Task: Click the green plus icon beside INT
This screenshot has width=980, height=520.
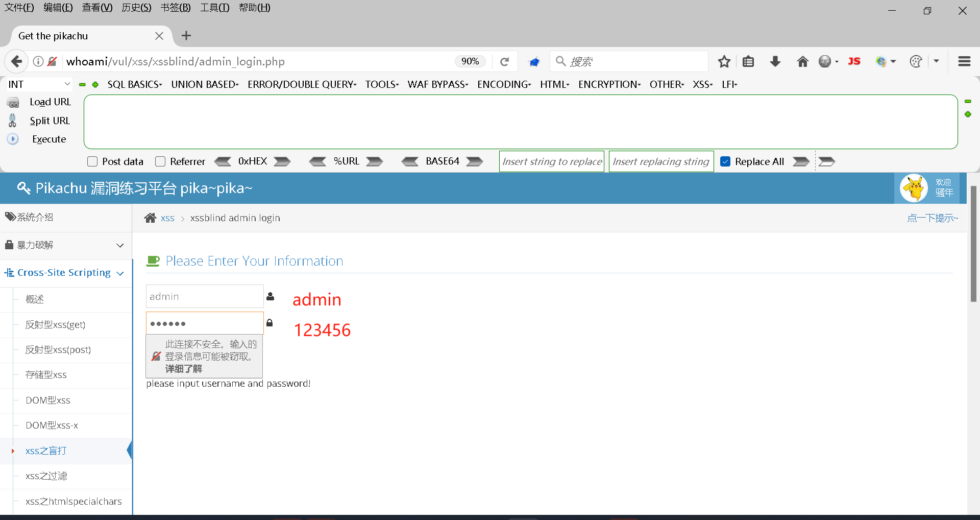Action: pos(95,84)
